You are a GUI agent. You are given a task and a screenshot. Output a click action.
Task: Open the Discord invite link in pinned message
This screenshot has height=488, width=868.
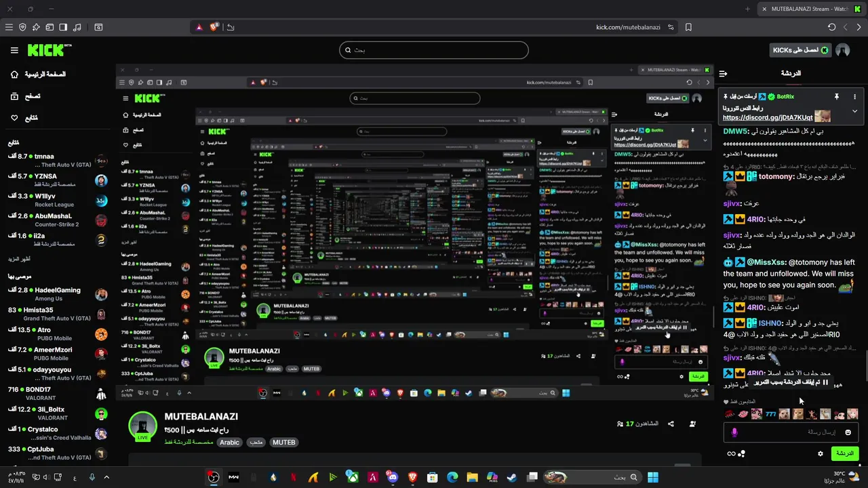pos(768,117)
